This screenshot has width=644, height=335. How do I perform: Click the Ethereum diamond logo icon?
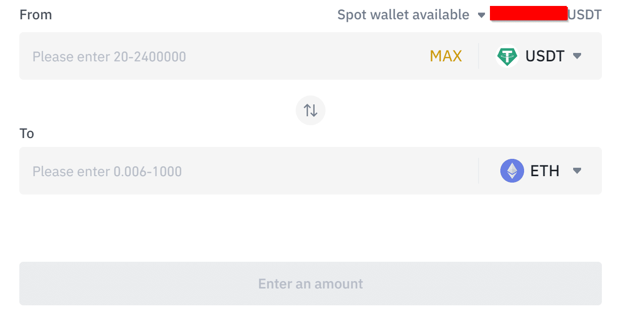tap(512, 171)
